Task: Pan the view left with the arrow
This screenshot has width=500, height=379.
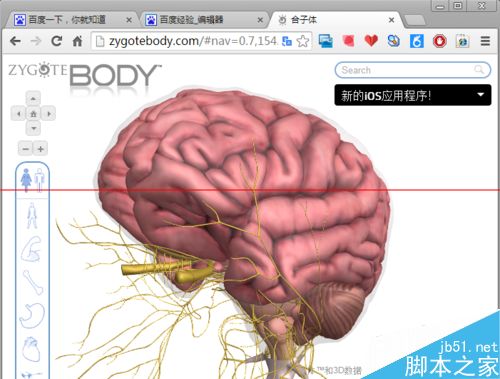Action: coord(18,114)
